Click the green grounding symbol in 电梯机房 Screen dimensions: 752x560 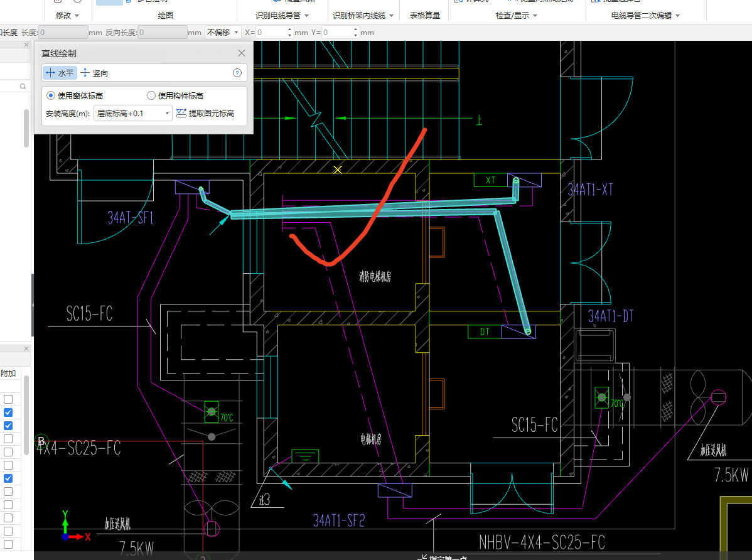click(x=306, y=456)
